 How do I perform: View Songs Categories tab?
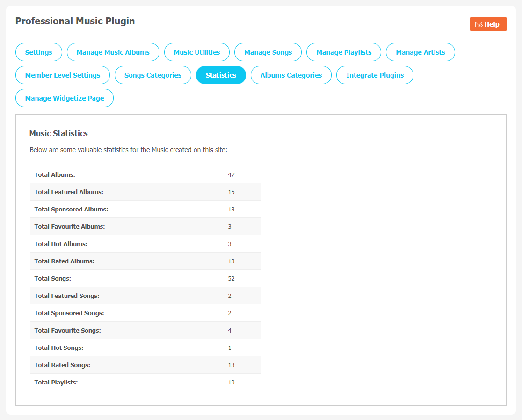[x=153, y=75]
